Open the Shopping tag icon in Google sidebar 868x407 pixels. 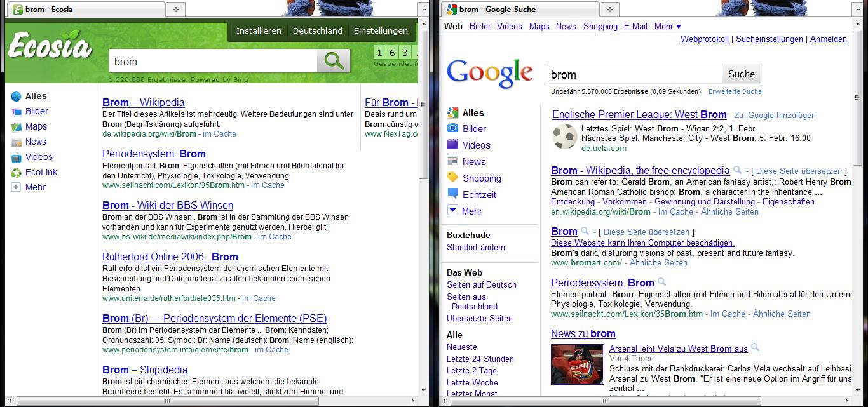[452, 178]
